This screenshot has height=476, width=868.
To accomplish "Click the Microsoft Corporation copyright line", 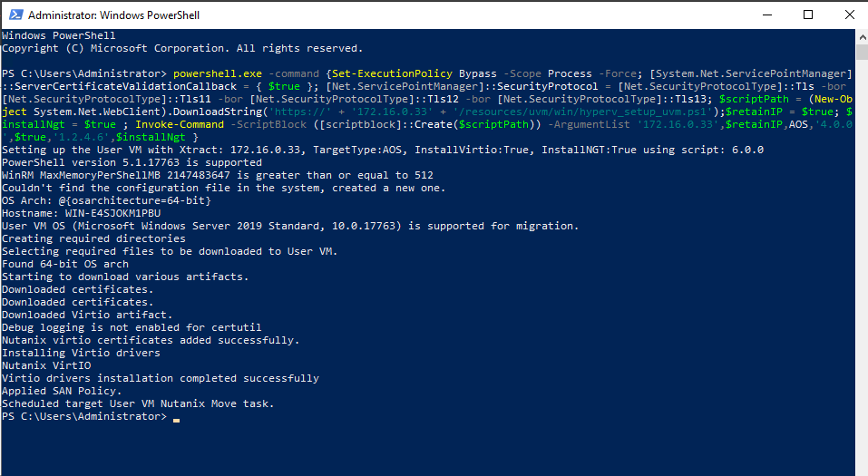I will (181, 48).
